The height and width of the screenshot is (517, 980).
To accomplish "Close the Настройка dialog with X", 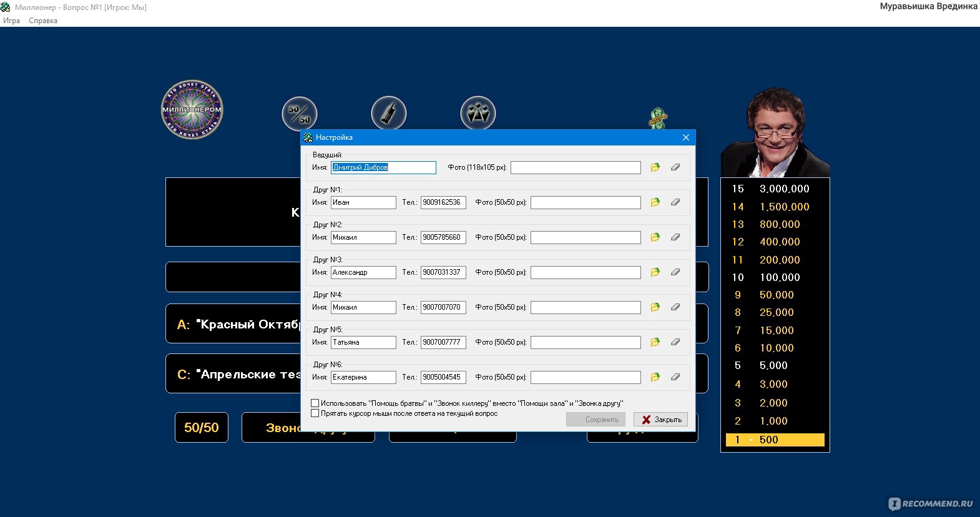I will [x=686, y=137].
